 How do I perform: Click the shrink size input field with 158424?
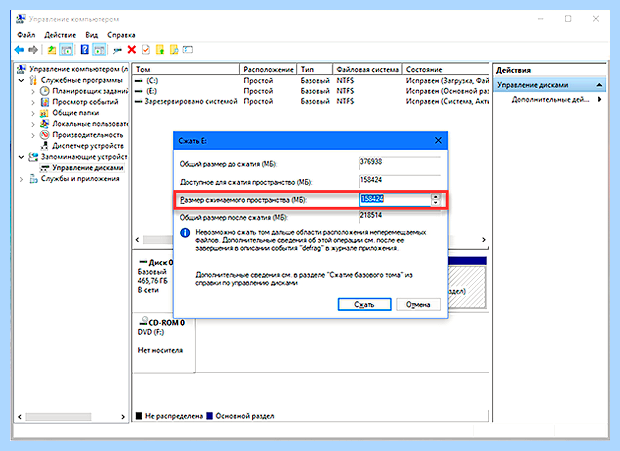point(394,200)
